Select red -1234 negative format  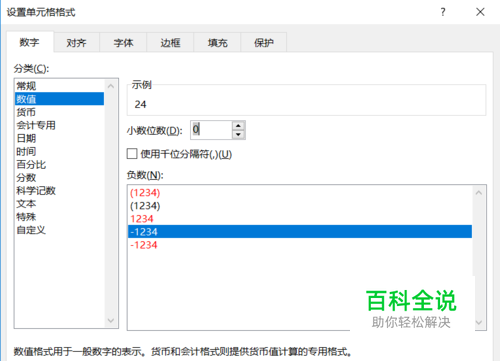[x=300, y=245]
